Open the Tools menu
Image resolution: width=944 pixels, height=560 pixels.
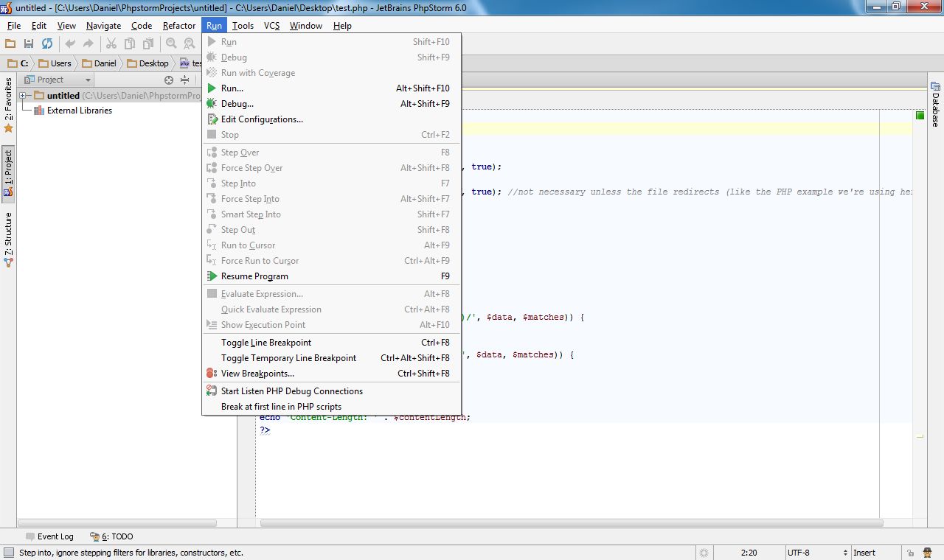click(243, 26)
